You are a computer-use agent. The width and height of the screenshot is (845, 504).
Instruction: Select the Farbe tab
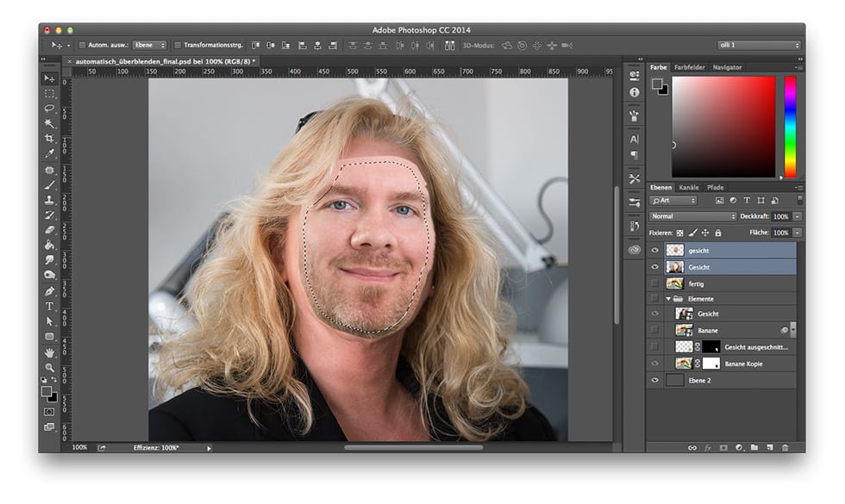658,67
